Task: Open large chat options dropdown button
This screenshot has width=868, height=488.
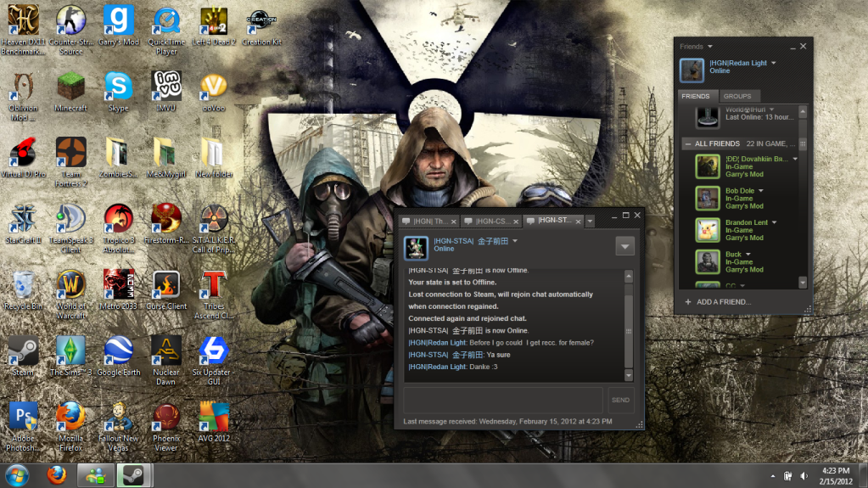Action: [x=624, y=246]
